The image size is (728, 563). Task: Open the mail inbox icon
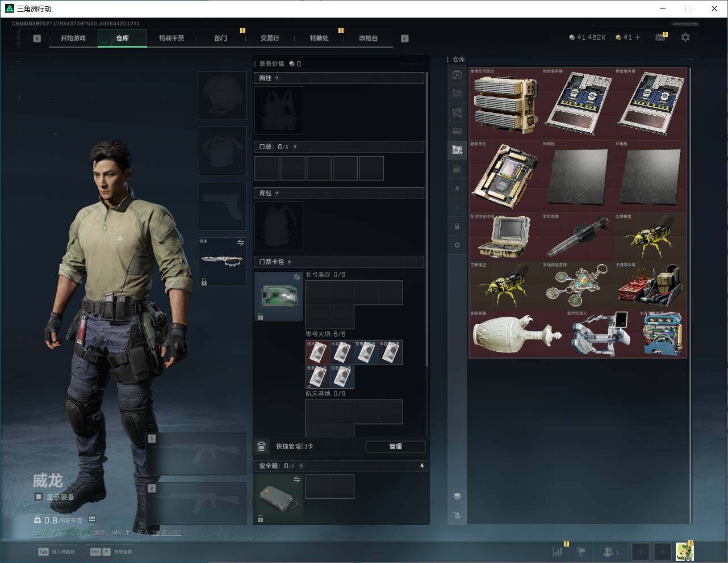(660, 37)
